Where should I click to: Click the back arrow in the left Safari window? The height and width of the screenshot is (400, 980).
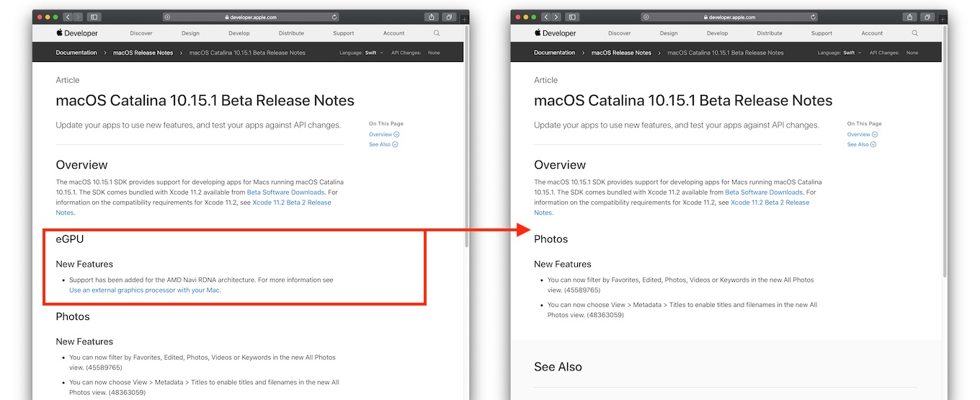tap(68, 17)
